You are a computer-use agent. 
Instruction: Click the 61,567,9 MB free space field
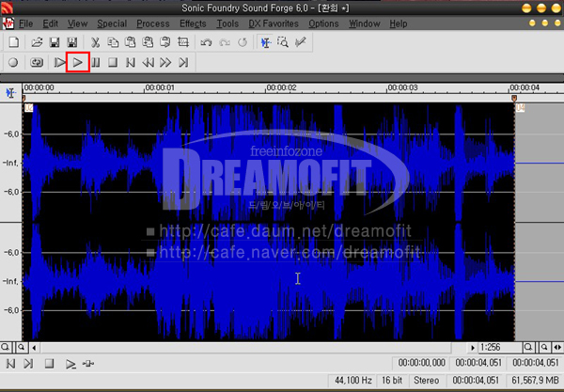(x=535, y=380)
